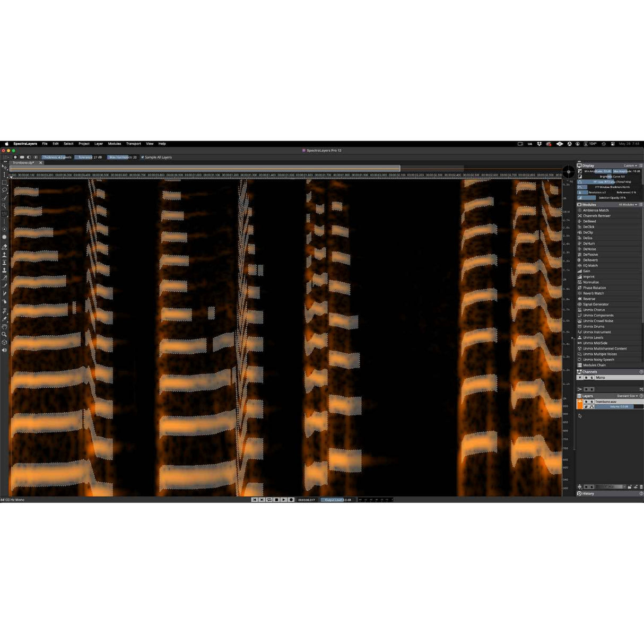The height and width of the screenshot is (644, 644).
Task: Mute the Trombone.wav layer
Action: pyautogui.click(x=586, y=402)
